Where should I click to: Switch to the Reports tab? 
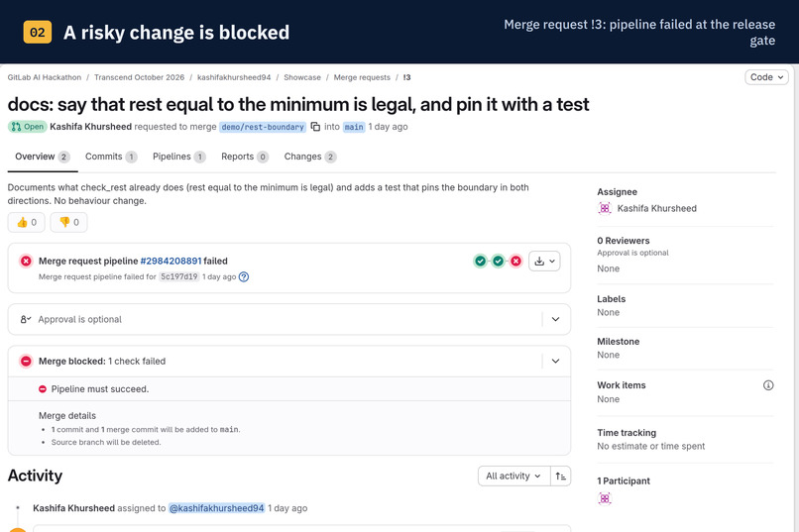click(245, 157)
